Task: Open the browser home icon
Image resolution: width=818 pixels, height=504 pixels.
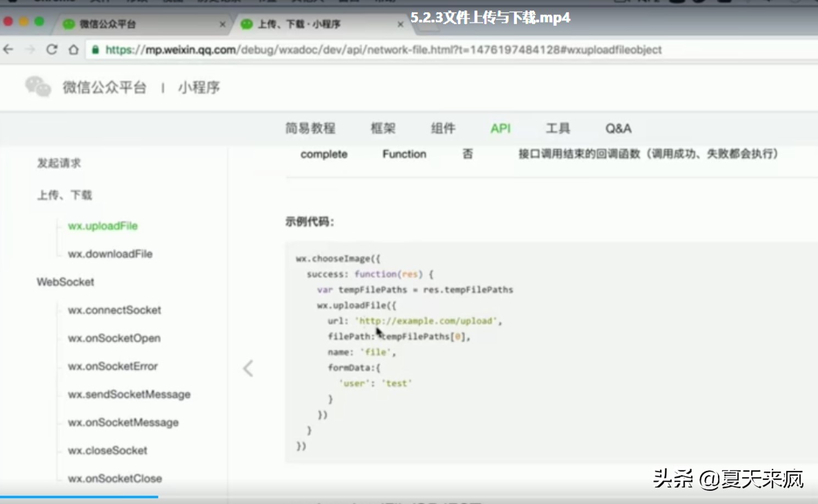Action: pyautogui.click(x=74, y=49)
